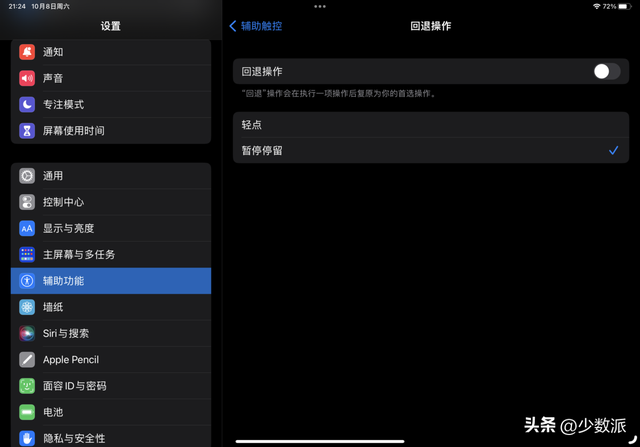Screen dimensions: 640x447
Task: Open Apple Pencil settings
Action: coord(111,360)
